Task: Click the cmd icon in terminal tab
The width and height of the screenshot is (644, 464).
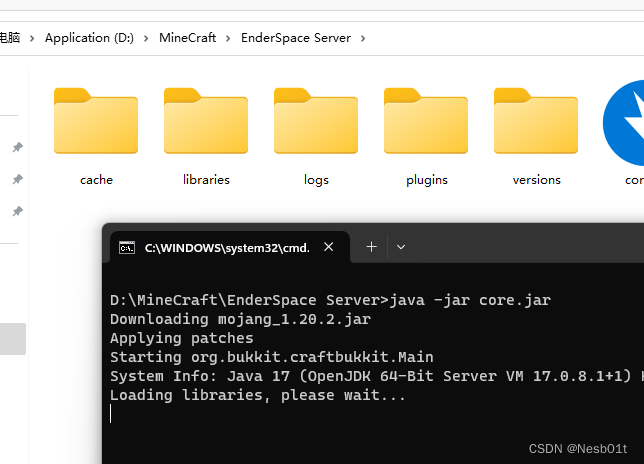Action: [127, 247]
